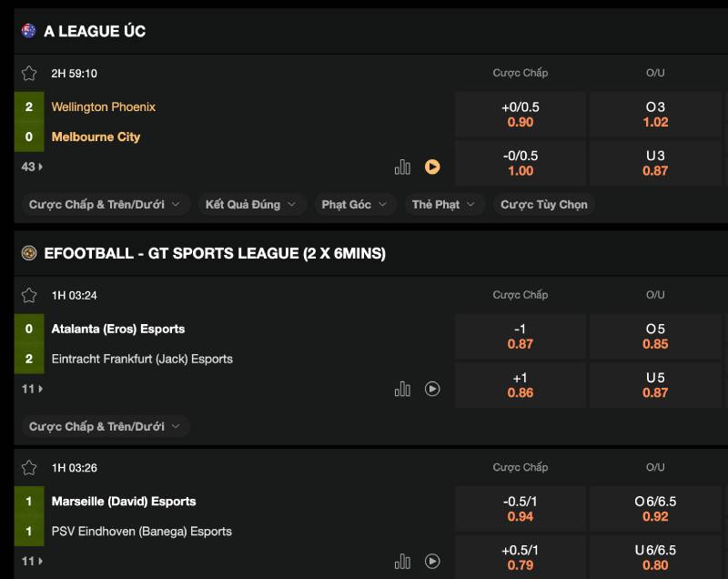The width and height of the screenshot is (728, 579).
Task: Open Cược Chấp & Trên/Dưới under Wellington match
Action: [x=105, y=204]
